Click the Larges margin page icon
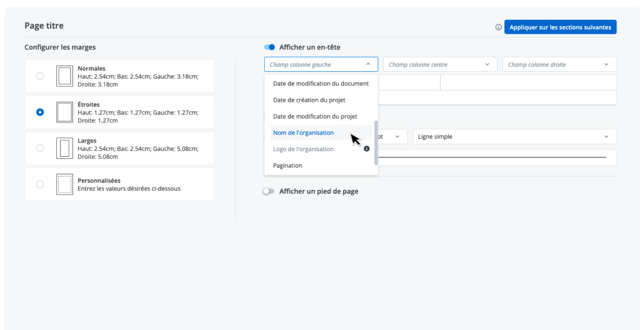Image resolution: width=644 pixels, height=330 pixels. pos(64,149)
